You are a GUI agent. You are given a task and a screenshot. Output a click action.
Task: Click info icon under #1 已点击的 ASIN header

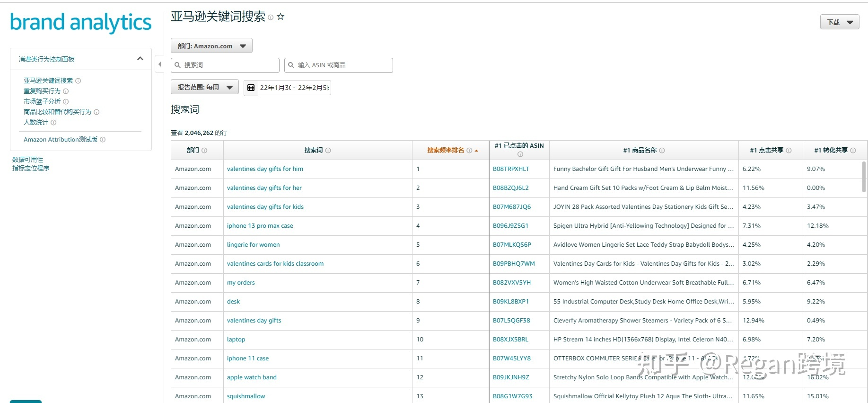point(520,154)
